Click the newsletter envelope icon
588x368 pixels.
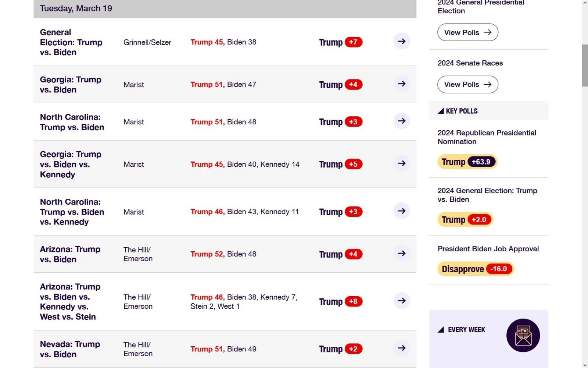click(x=523, y=335)
